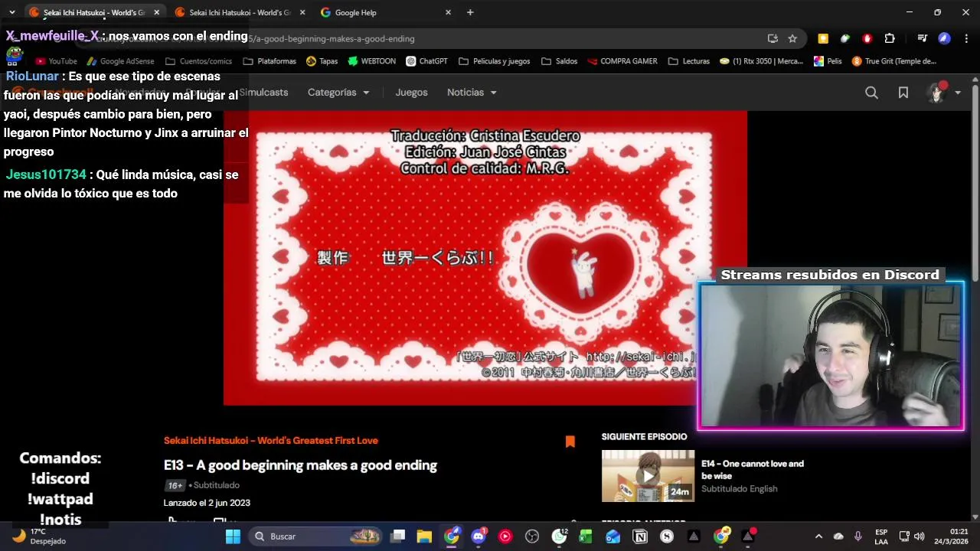Open the Chrome profile icon
Viewport: 980px width, 551px height.
tap(944, 38)
